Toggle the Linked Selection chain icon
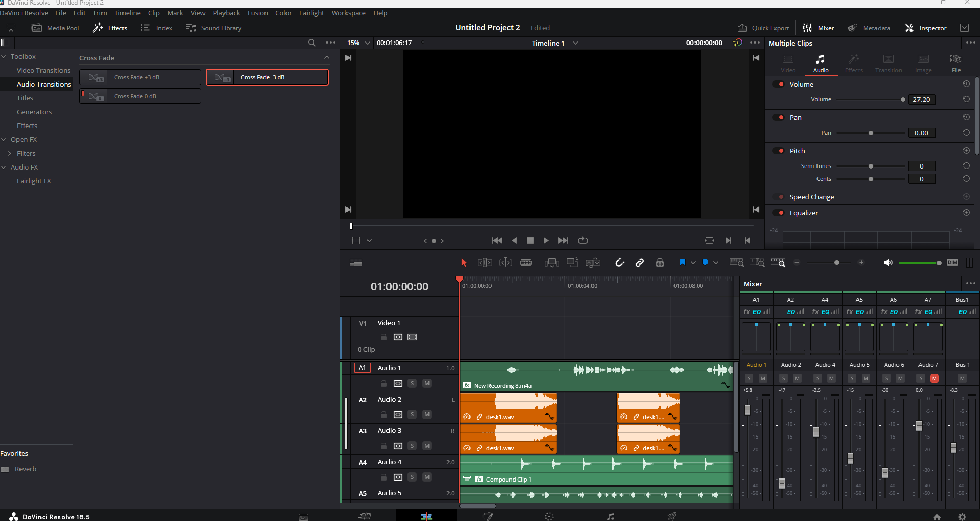980x521 pixels. [640, 263]
